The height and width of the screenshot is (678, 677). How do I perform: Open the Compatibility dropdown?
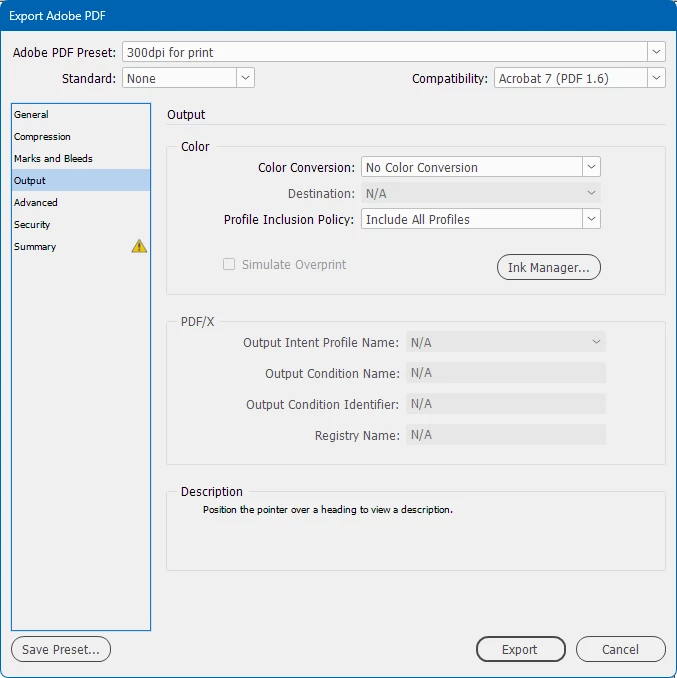click(x=579, y=78)
